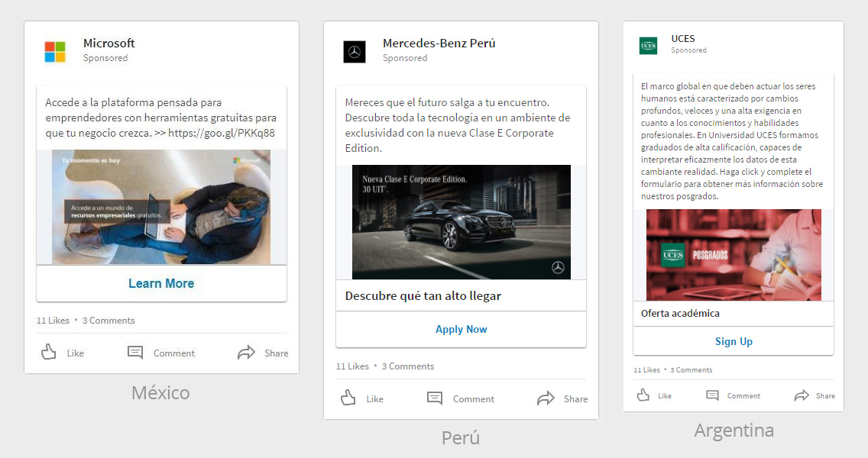Click the Mercedes ad text 'Mereces que el futuro'
This screenshot has width=868, height=458.
tap(457, 125)
